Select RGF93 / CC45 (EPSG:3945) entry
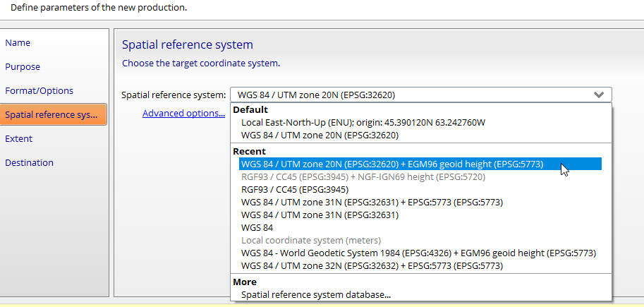 (x=295, y=189)
